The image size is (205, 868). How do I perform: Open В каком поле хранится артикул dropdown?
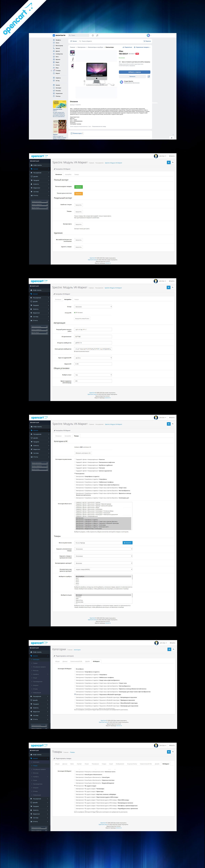click(104, 569)
